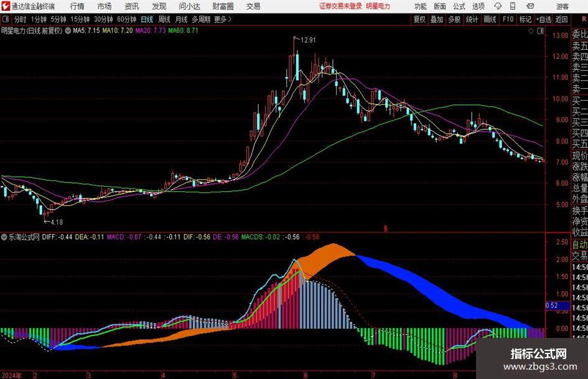
Task: Click MA5: 7.15 indicator value
Action: tap(86, 30)
